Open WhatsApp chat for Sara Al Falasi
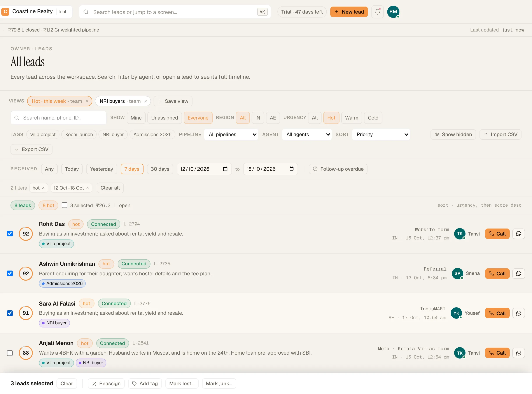The width and height of the screenshot is (532, 394). pyautogui.click(x=518, y=313)
